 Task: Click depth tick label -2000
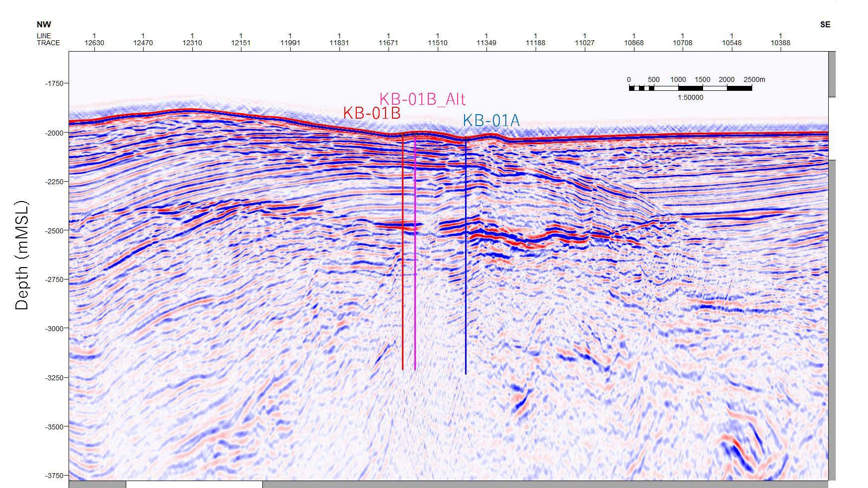point(54,133)
